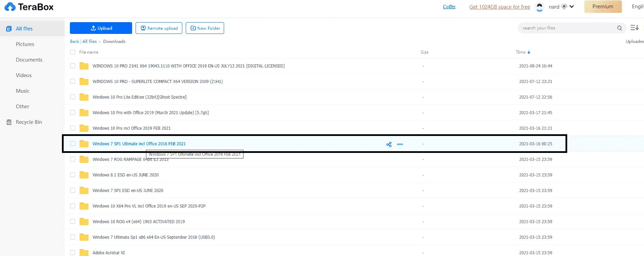Go to Pictures category

pos(25,44)
